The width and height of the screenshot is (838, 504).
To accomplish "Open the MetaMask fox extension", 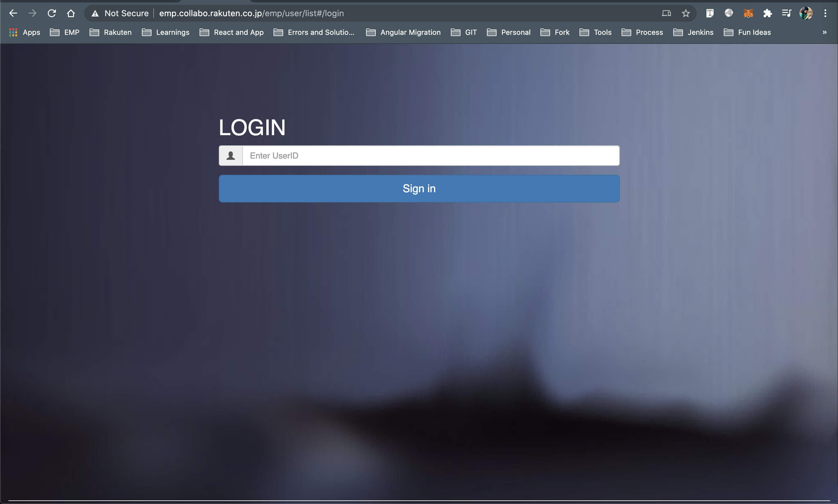I will click(748, 13).
